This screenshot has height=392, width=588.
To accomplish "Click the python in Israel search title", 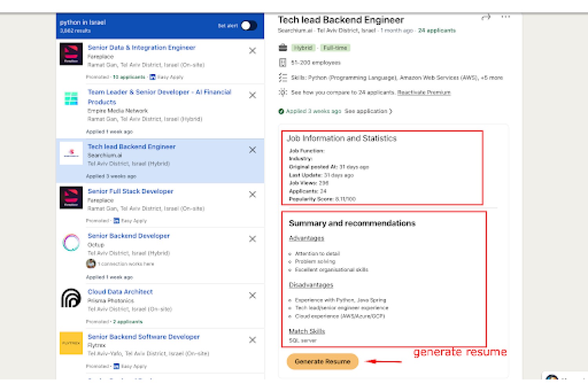I will point(83,22).
